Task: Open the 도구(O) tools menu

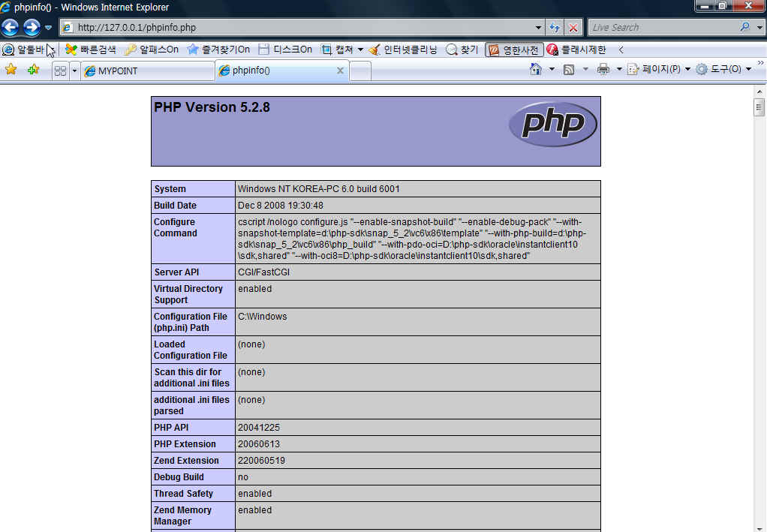Action: (723, 69)
